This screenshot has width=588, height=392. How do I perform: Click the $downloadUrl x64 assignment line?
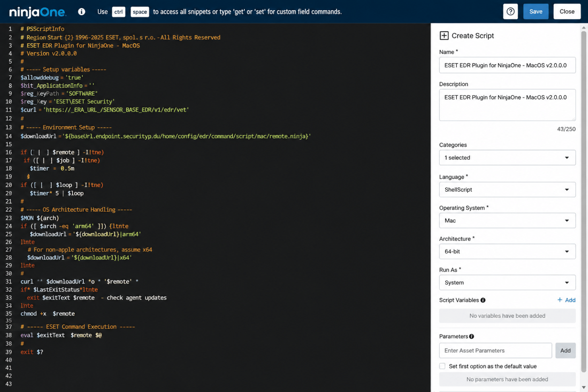point(79,258)
